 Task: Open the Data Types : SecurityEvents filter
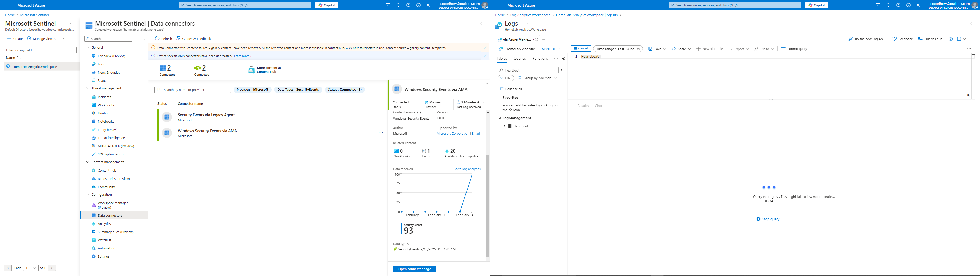click(x=298, y=90)
